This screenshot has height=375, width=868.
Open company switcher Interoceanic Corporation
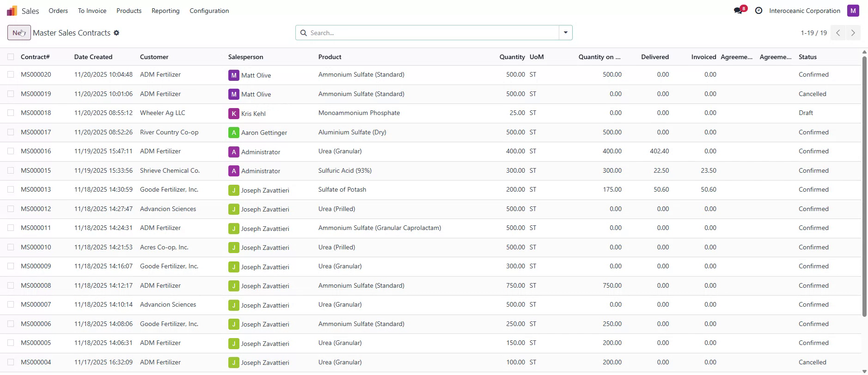[805, 11]
